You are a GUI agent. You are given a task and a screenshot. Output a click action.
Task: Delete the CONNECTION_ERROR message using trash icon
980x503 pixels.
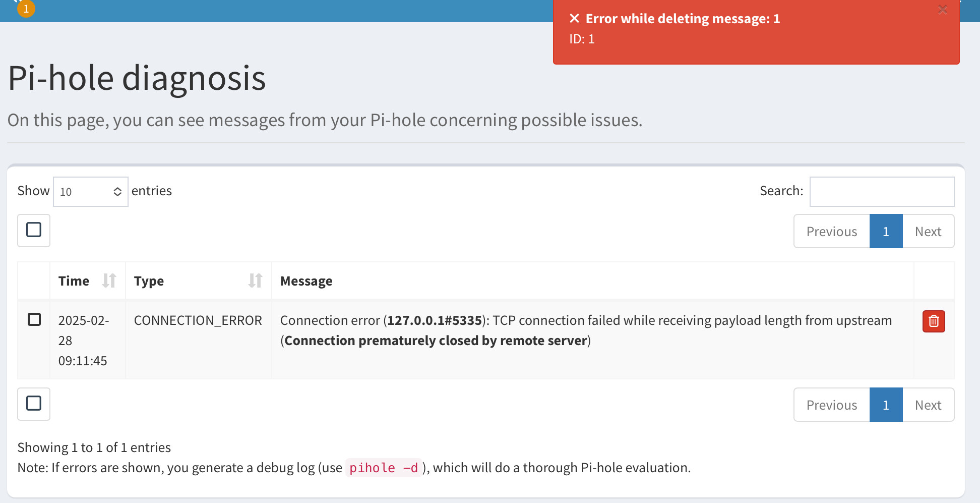(x=933, y=321)
